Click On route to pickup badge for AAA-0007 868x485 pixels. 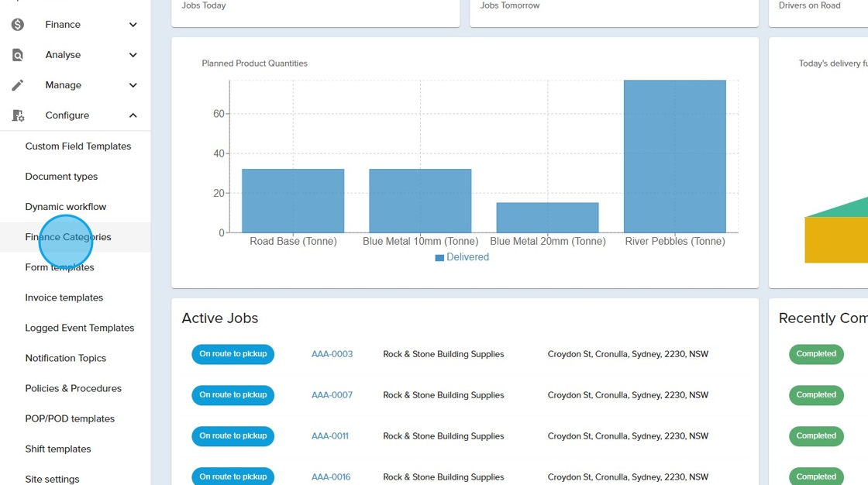point(232,395)
